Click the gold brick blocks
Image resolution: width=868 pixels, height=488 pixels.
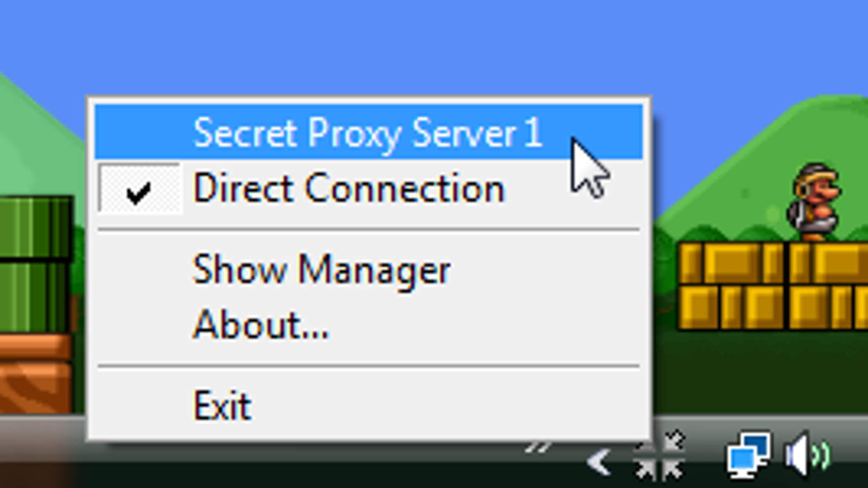click(x=773, y=286)
